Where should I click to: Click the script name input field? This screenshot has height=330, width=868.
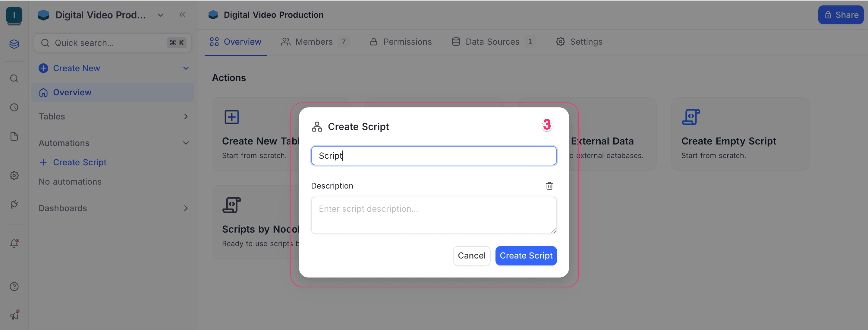coord(433,155)
